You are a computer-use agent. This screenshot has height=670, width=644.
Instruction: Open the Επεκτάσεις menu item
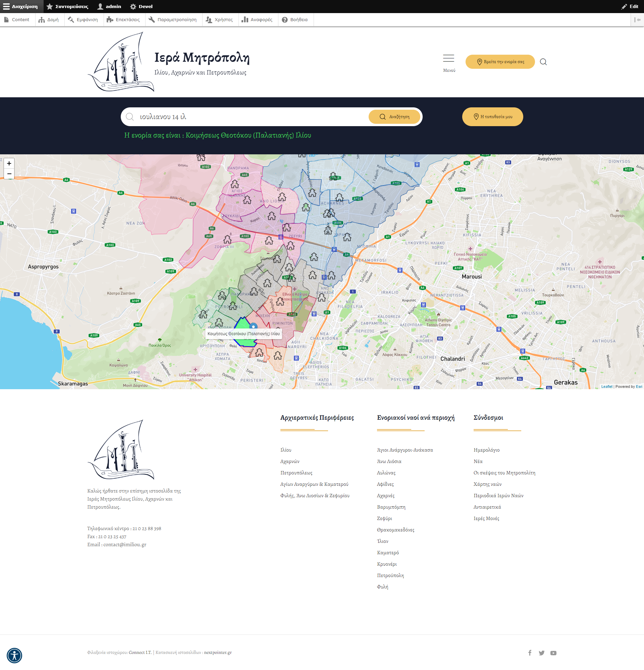point(123,20)
